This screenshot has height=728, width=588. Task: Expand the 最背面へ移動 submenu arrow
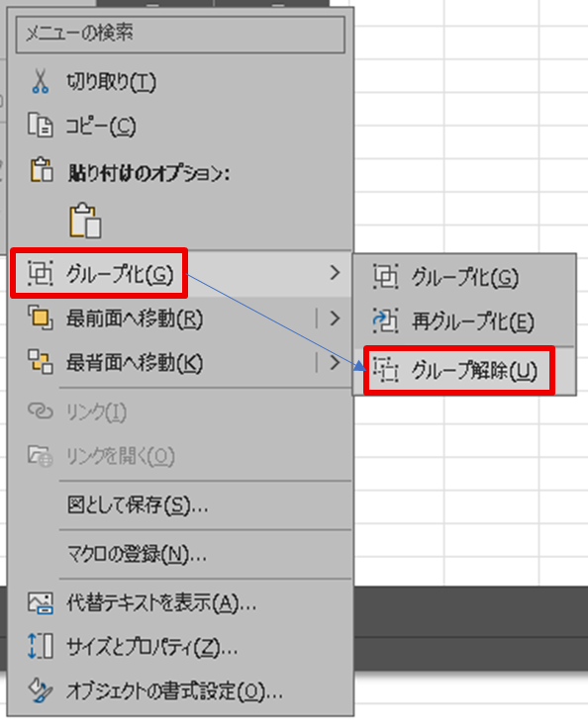336,362
